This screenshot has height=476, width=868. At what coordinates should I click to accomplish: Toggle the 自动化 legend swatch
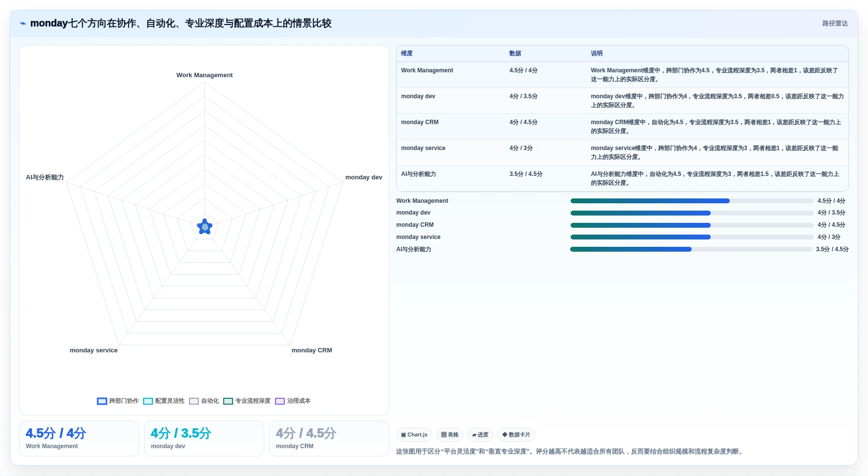coord(194,401)
